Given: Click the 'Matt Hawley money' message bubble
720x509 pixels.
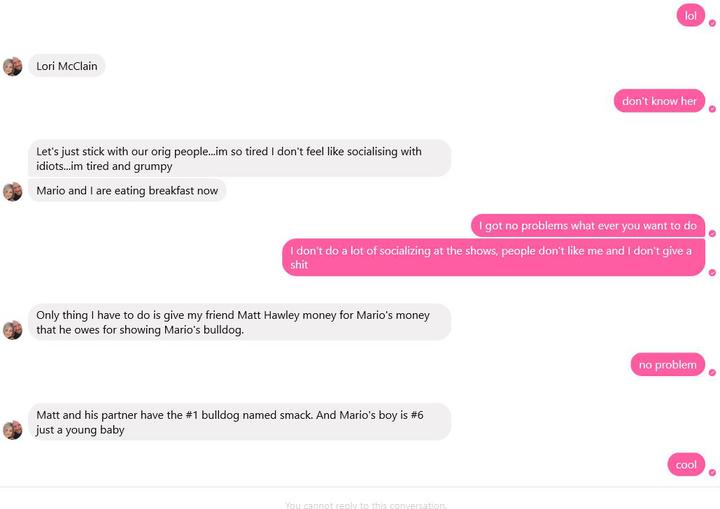Looking at the screenshot, I should (239, 322).
